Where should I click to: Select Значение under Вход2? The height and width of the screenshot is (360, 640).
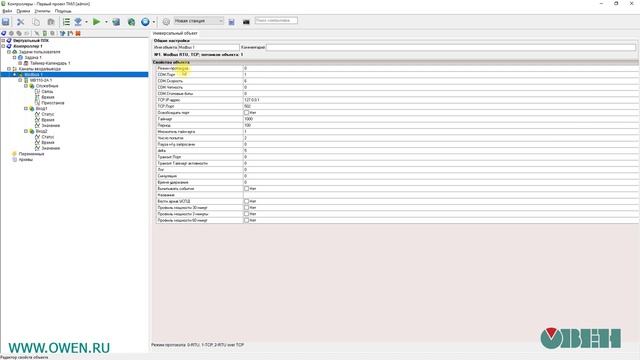[51, 148]
